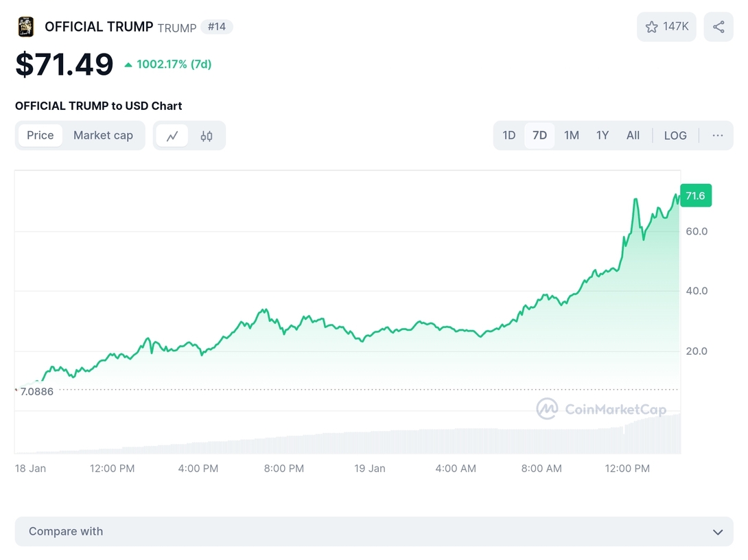
Task: Click the 19 Jan date axis label
Action: pyautogui.click(x=370, y=469)
